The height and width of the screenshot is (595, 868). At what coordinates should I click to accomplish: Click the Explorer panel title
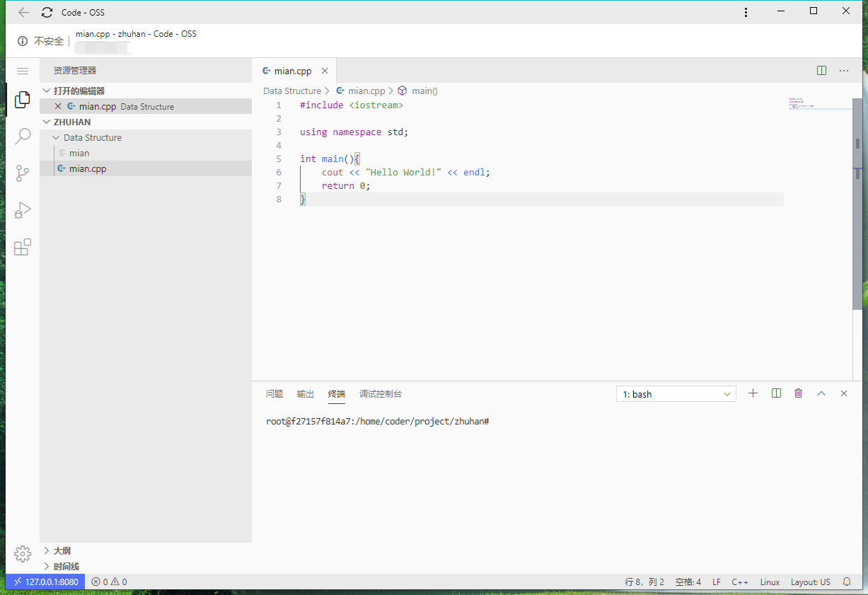point(75,71)
